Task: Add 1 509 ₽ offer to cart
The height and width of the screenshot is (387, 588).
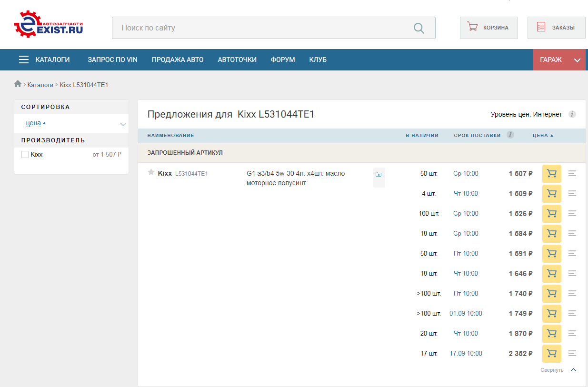Action: click(x=552, y=194)
